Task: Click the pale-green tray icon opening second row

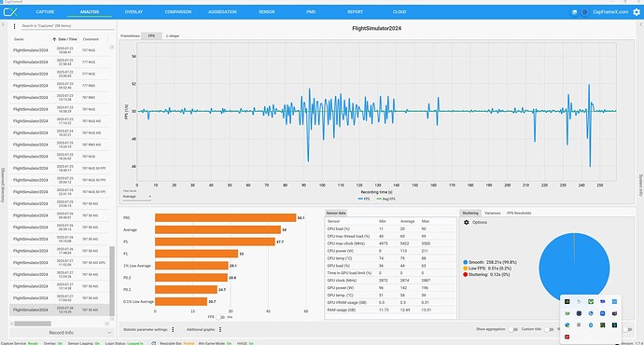Action: coord(567,313)
